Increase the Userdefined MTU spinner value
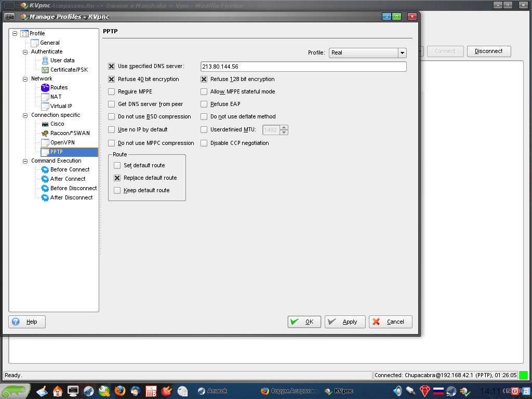 284,127
